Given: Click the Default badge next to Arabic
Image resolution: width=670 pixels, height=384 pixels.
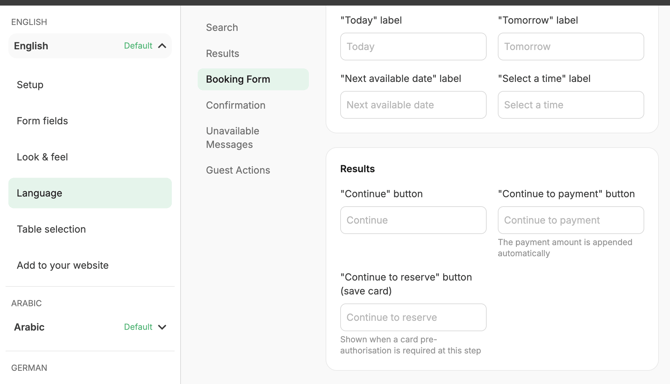Looking at the screenshot, I should pyautogui.click(x=138, y=327).
